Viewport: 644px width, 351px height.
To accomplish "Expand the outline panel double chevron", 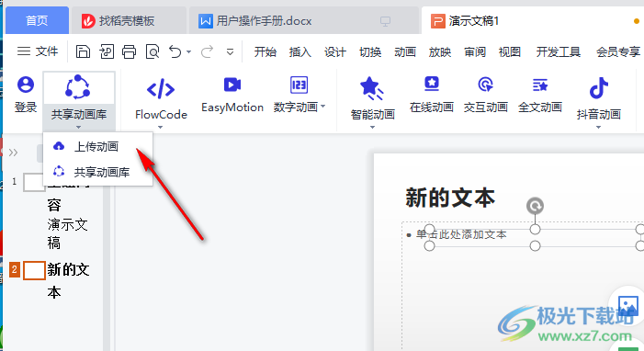I will (13, 153).
